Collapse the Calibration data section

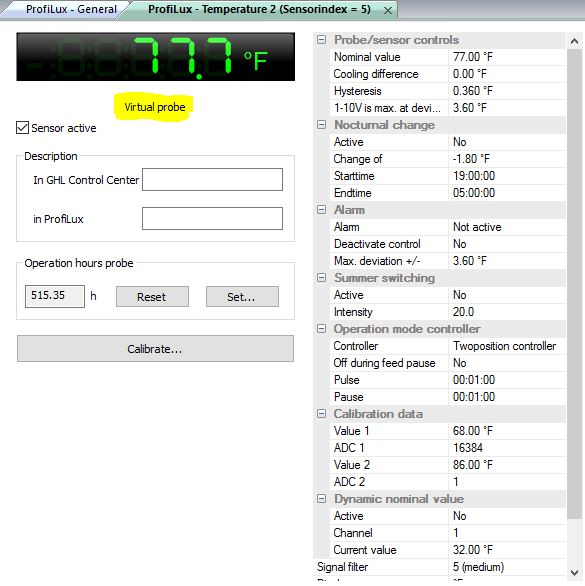point(321,414)
